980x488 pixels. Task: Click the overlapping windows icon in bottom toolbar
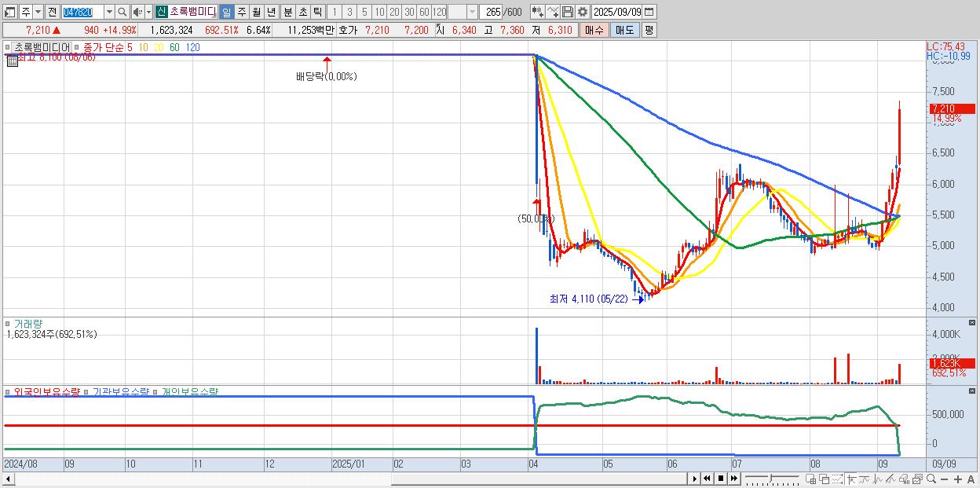pyautogui.click(x=824, y=479)
